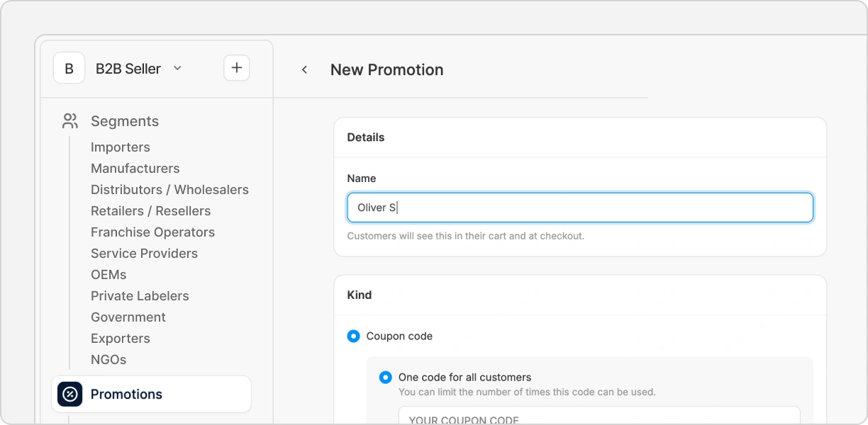Screen dimensions: 868x425
Task: Open the Segments section in sidebar
Action: pyautogui.click(x=125, y=121)
